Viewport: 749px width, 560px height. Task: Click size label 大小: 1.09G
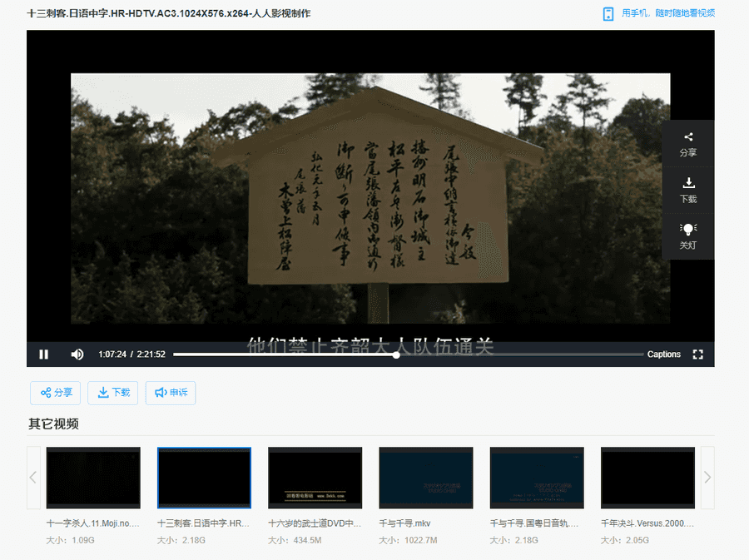tap(70, 540)
